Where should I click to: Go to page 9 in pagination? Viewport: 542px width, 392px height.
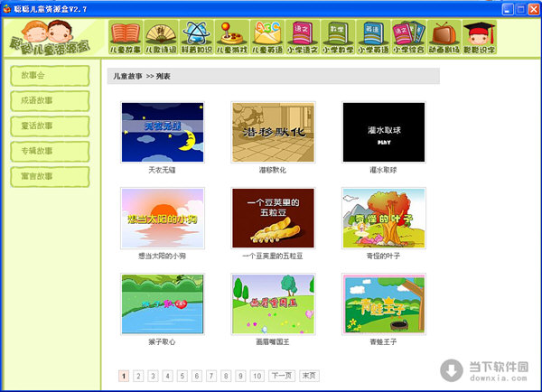click(240, 376)
